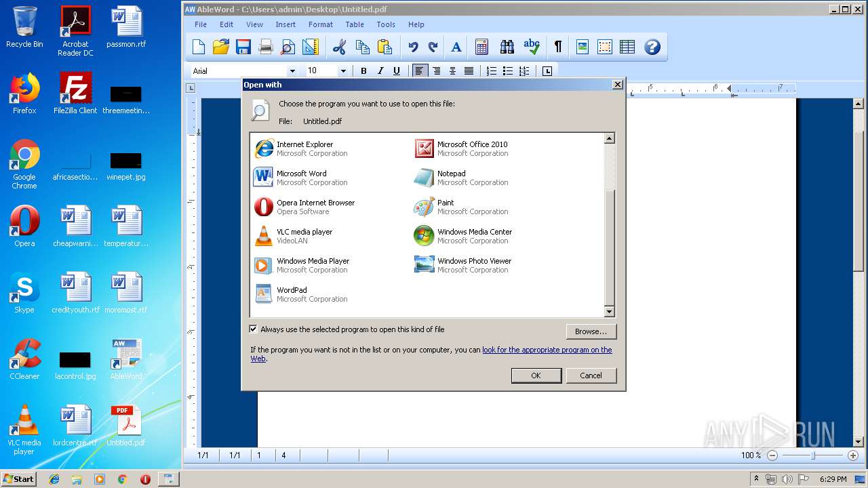Viewport: 868px width, 488px height.
Task: Click Cancel in Open with dialog
Action: [x=591, y=375]
